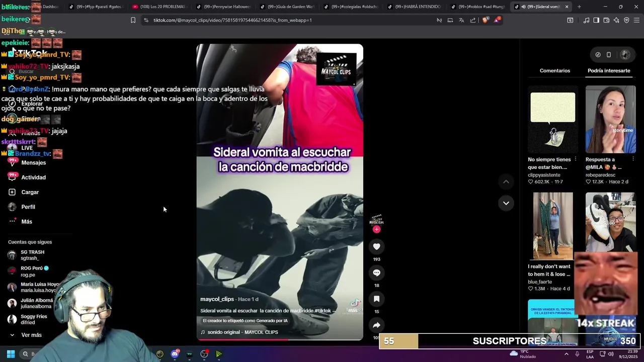Save video using the bookmark icon
This screenshot has width=644, height=362.
click(376, 299)
